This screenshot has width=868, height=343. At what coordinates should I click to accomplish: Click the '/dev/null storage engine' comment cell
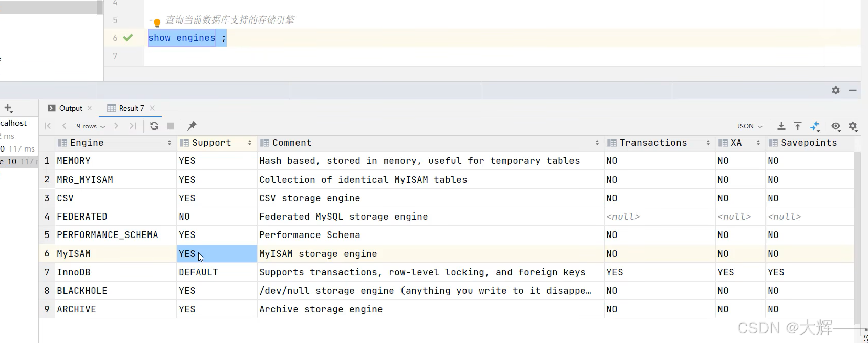coord(430,291)
